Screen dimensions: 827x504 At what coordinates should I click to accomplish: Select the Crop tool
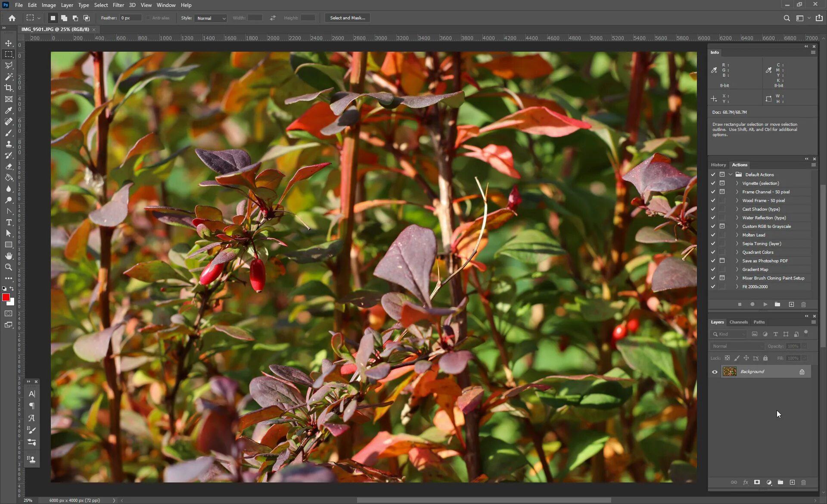point(9,88)
